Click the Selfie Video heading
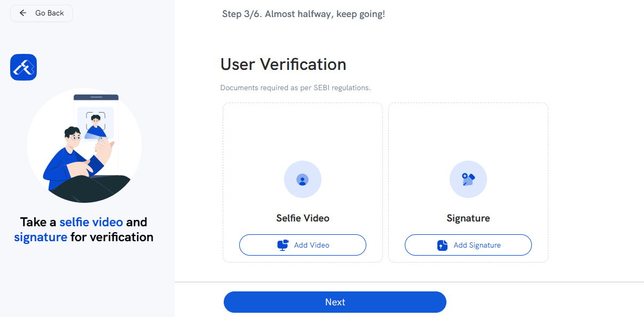The image size is (644, 317). click(x=303, y=218)
